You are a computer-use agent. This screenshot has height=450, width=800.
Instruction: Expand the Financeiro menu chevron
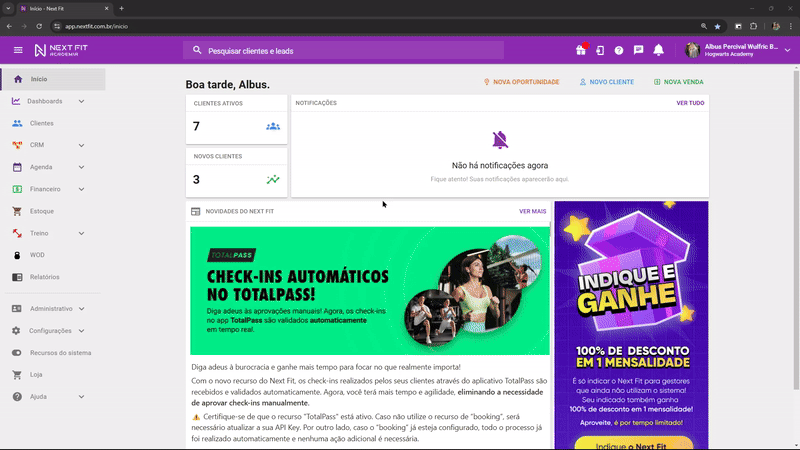coord(81,189)
